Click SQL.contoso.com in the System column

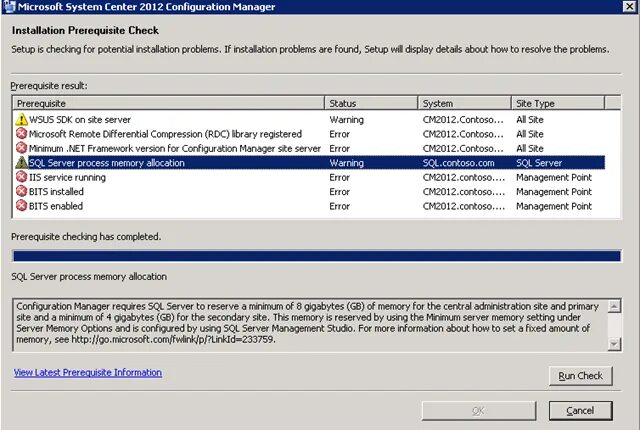tap(458, 163)
